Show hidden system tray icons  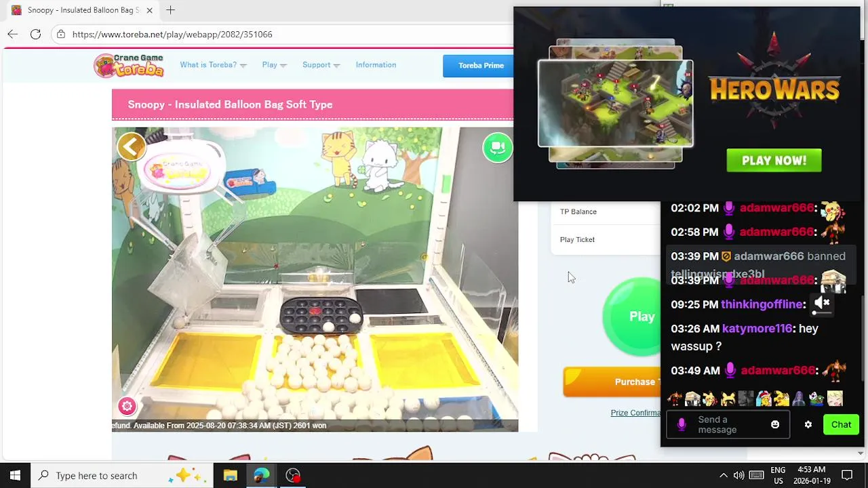tap(723, 475)
